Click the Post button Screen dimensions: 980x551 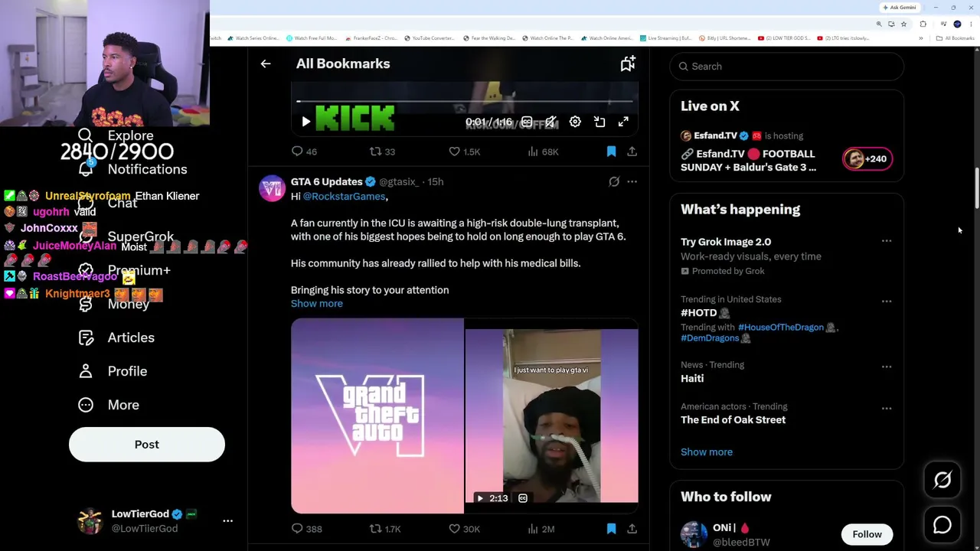147,445
